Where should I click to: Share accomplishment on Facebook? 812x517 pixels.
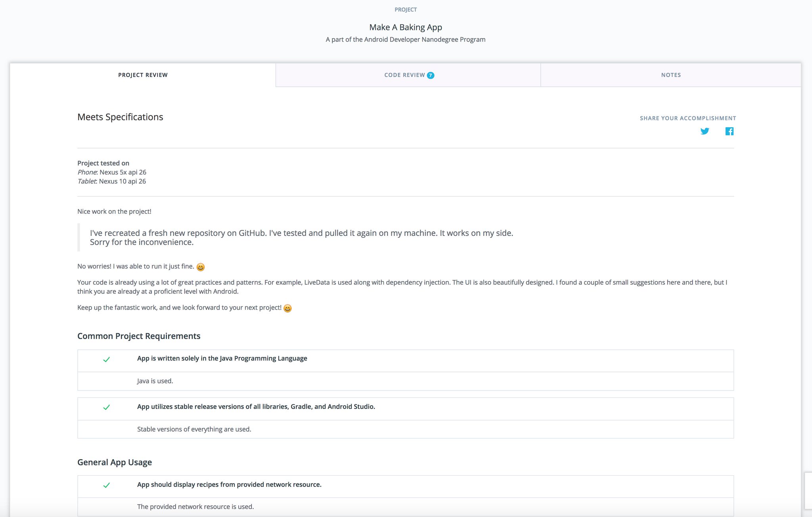[729, 131]
